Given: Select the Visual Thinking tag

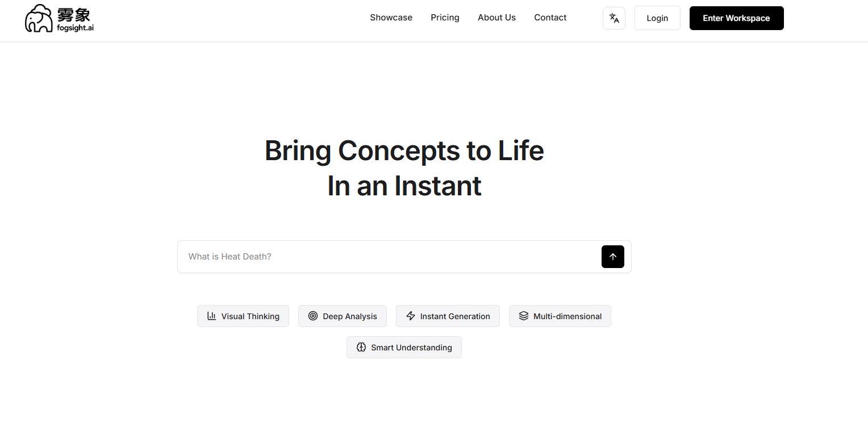Looking at the screenshot, I should (243, 316).
